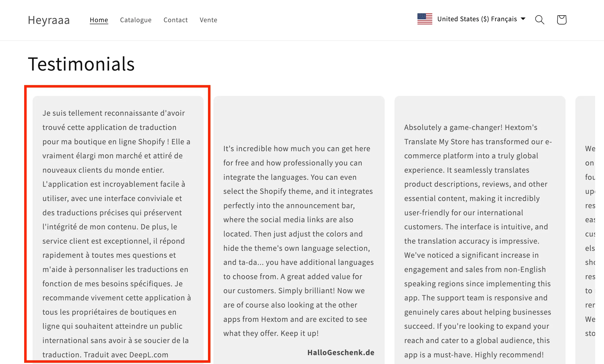This screenshot has width=604, height=364.
Task: Click the United States flag icon
Action: [425, 19]
